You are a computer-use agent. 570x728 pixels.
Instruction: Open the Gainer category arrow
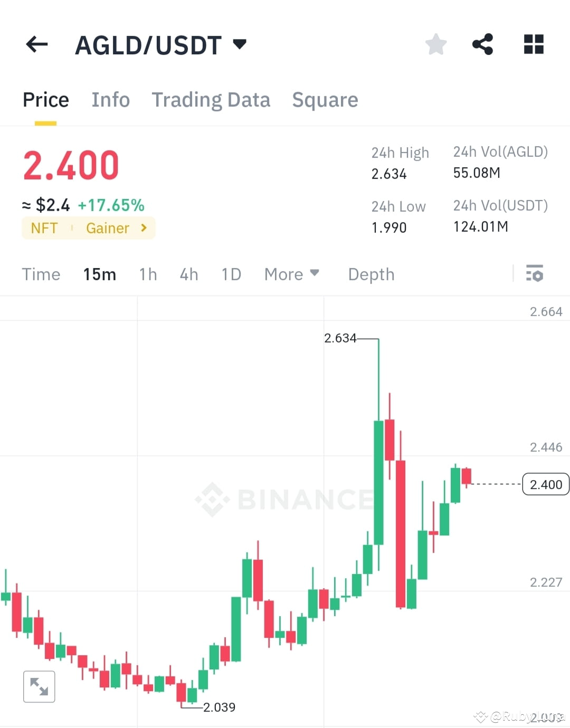(142, 228)
